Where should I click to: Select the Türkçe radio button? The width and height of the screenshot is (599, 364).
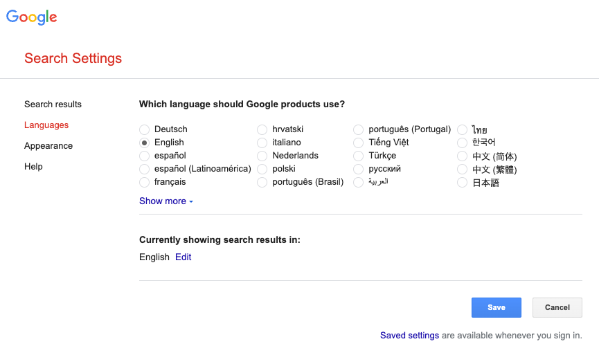pyautogui.click(x=358, y=156)
